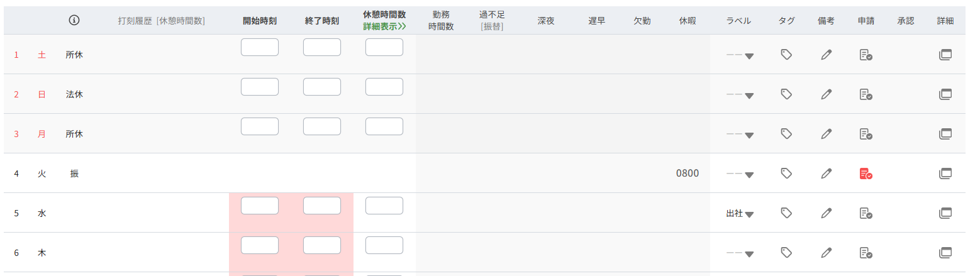Click 詳細表示>> link under break time header
This screenshot has height=276, width=980.
click(384, 27)
